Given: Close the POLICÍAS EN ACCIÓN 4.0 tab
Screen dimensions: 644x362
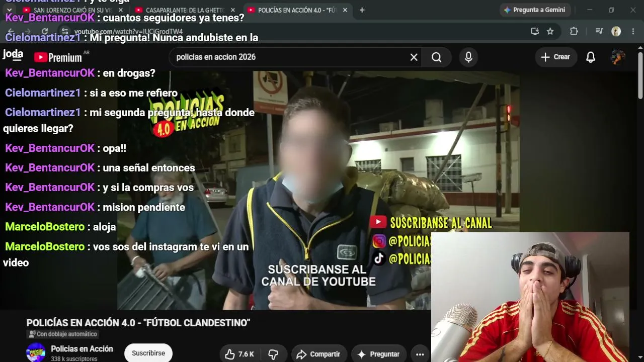Looking at the screenshot, I should coord(345,10).
